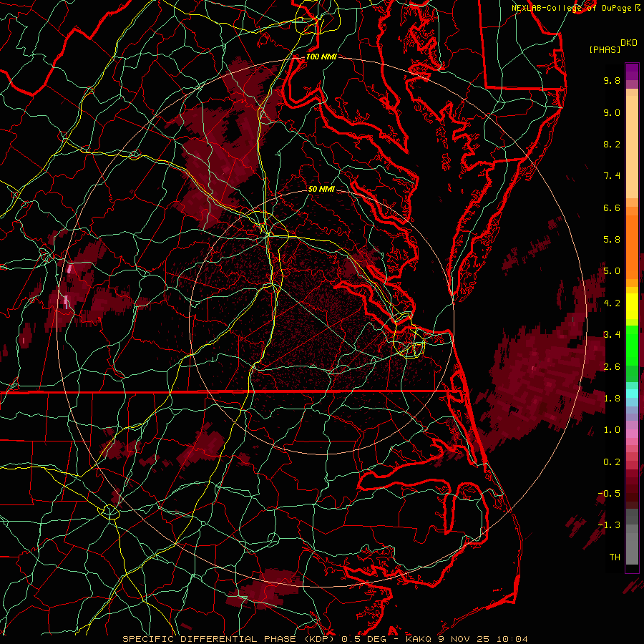Click the -1.3 value on color scale
644x644 pixels.
[609, 525]
